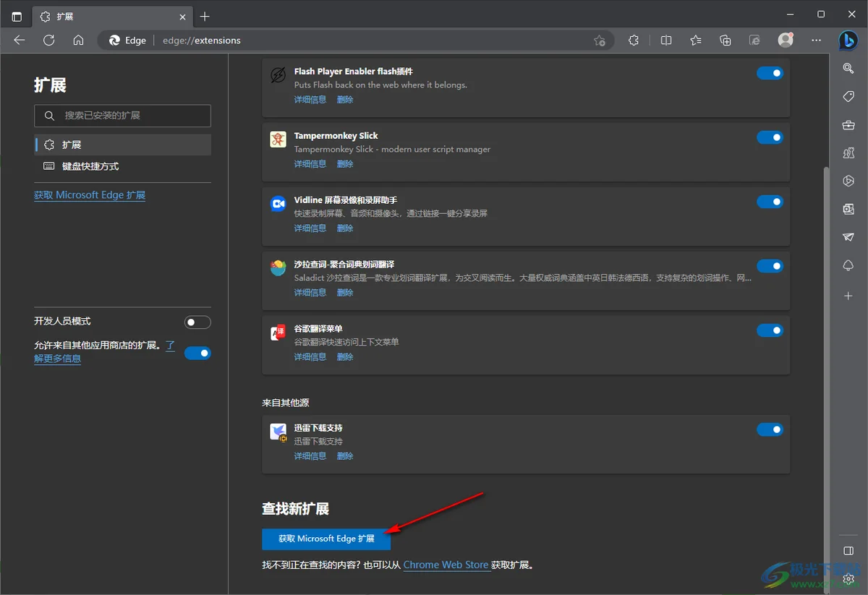Refresh the extensions page

pos(49,40)
